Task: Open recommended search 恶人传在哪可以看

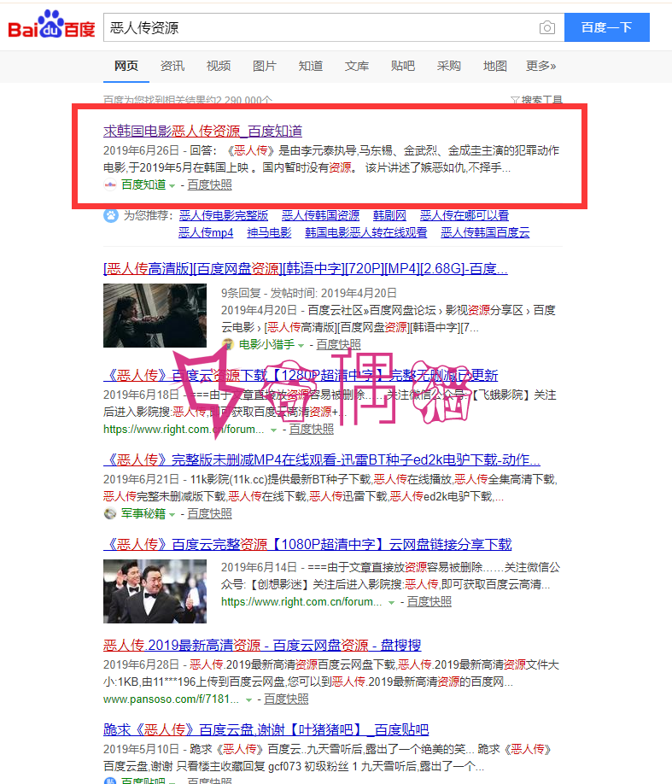Action: coord(465,215)
